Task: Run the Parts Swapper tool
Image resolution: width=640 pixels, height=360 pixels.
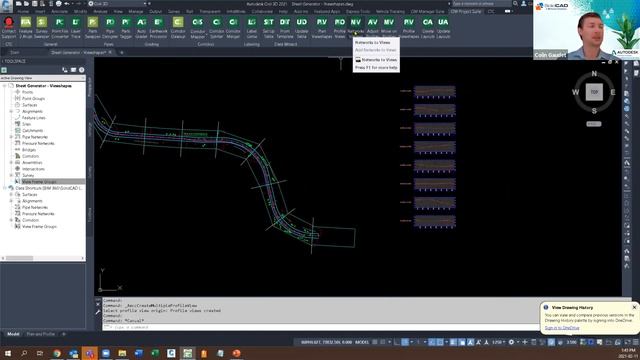Action: pyautogui.click(x=93, y=27)
